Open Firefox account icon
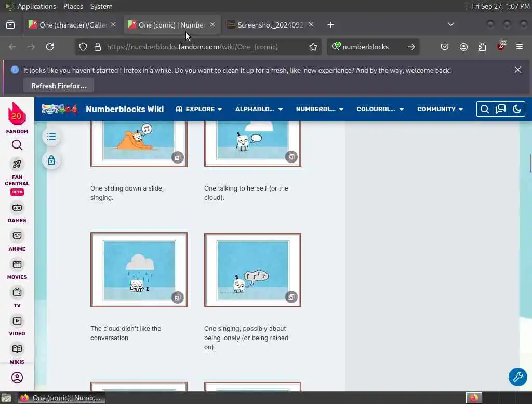The height and width of the screenshot is (404, 532). [x=463, y=47]
